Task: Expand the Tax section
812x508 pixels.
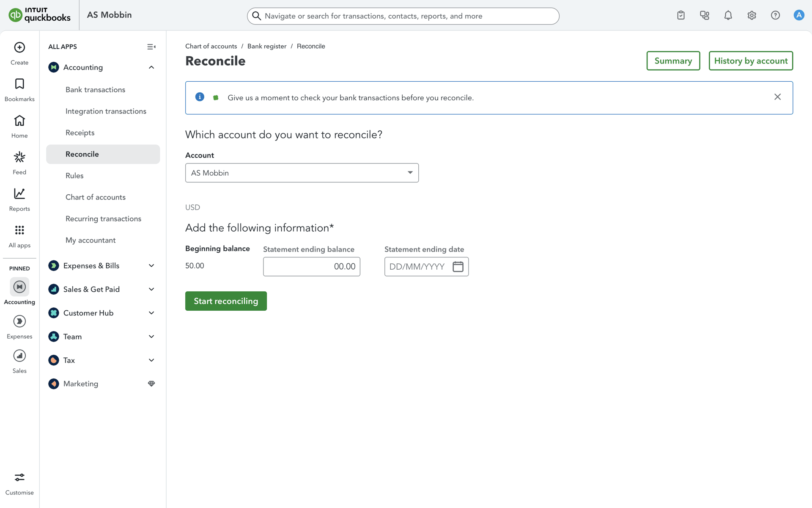Action: [x=151, y=360]
